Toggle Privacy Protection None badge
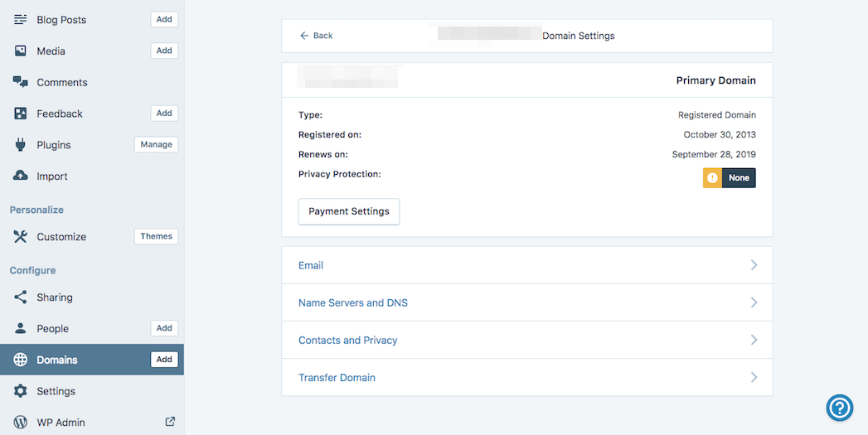Screen dimensions: 868x435 730,178
